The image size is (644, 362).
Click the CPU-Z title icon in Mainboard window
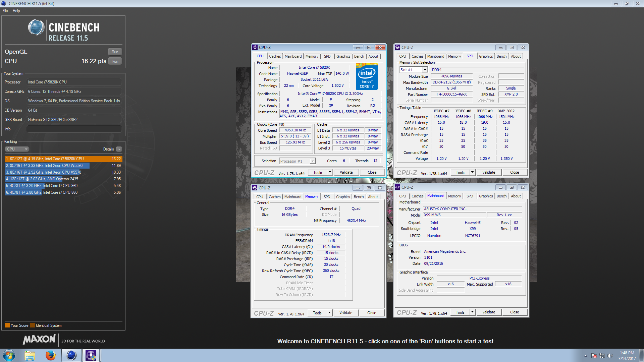point(397,187)
